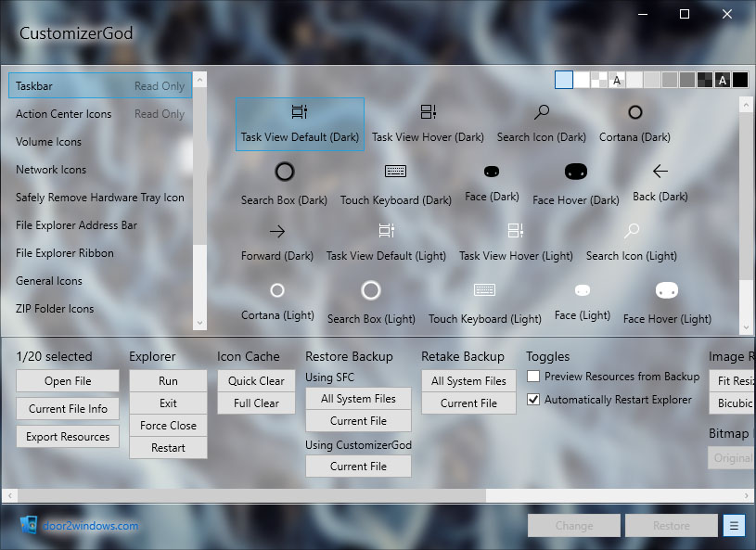This screenshot has height=550, width=756.
Task: Select the Taskbar category
Action: tap(100, 86)
